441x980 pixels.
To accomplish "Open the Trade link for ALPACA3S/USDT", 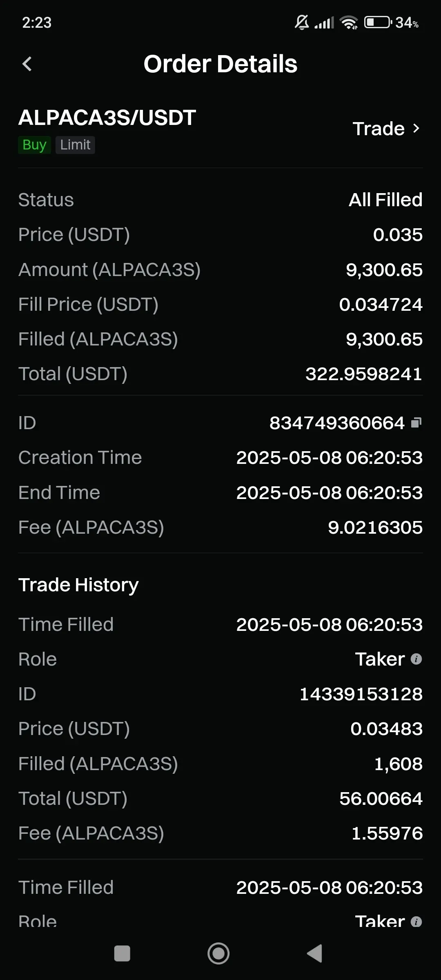I will tap(386, 129).
